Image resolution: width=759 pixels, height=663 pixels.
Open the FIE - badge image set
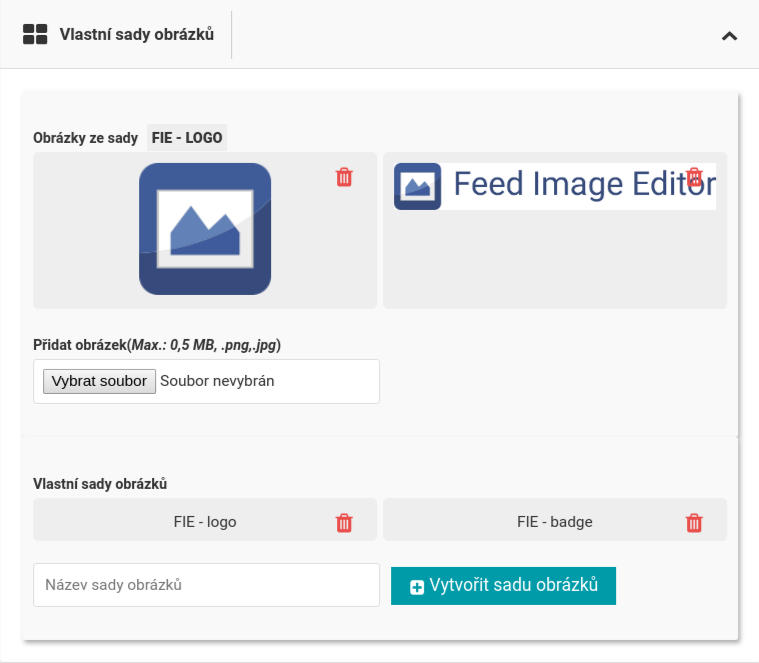[x=555, y=522]
